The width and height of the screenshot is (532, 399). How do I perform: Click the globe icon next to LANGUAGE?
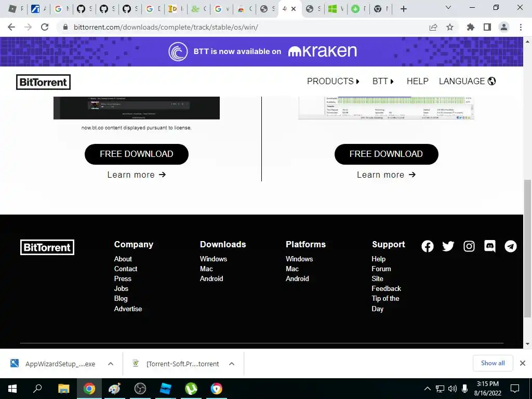pyautogui.click(x=491, y=81)
